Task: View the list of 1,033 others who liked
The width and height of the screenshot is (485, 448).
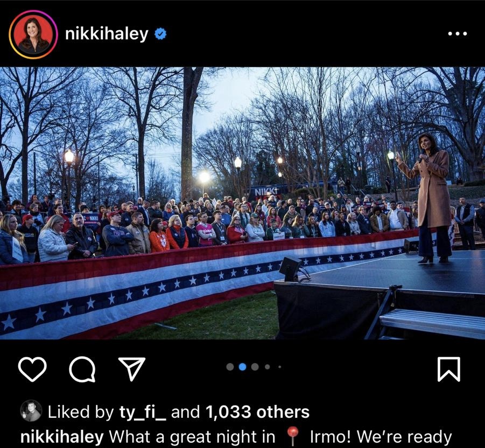Action: (257, 412)
